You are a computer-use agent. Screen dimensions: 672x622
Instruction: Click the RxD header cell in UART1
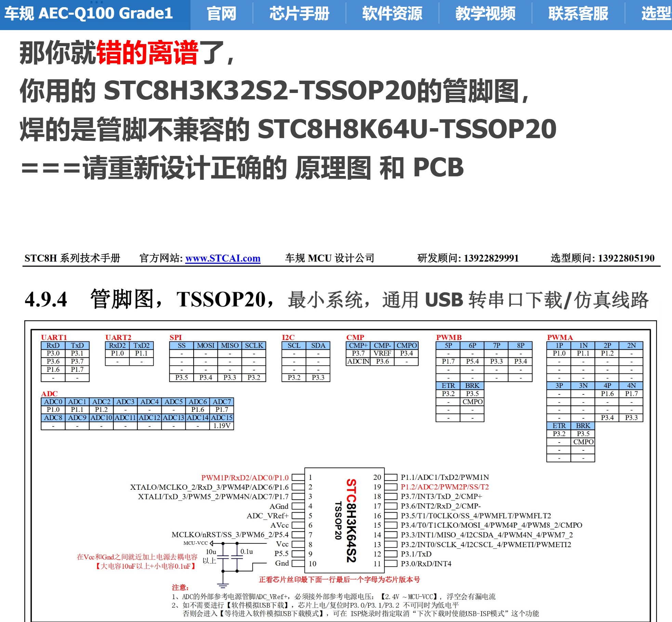coord(53,346)
